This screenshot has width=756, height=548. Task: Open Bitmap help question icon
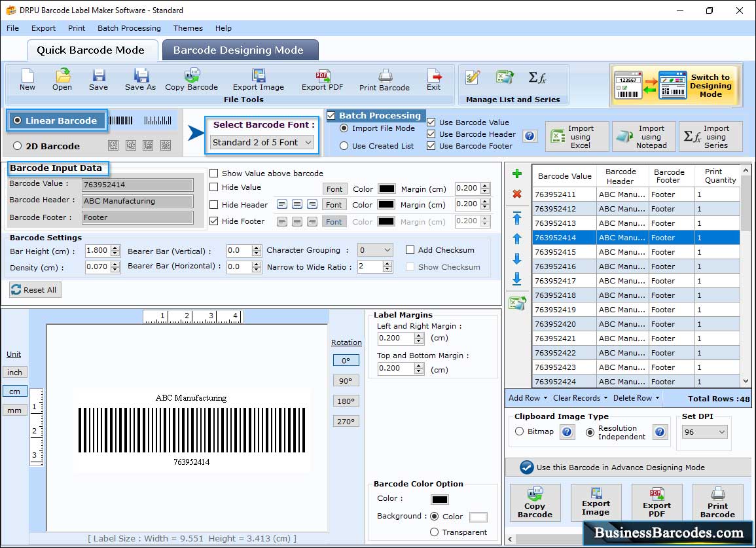point(567,431)
